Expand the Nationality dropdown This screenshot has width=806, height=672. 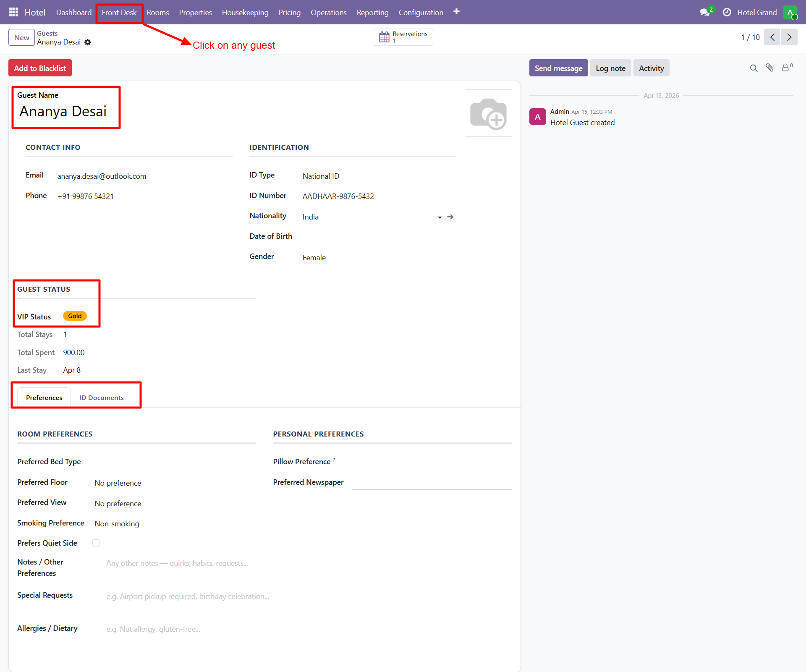click(440, 217)
